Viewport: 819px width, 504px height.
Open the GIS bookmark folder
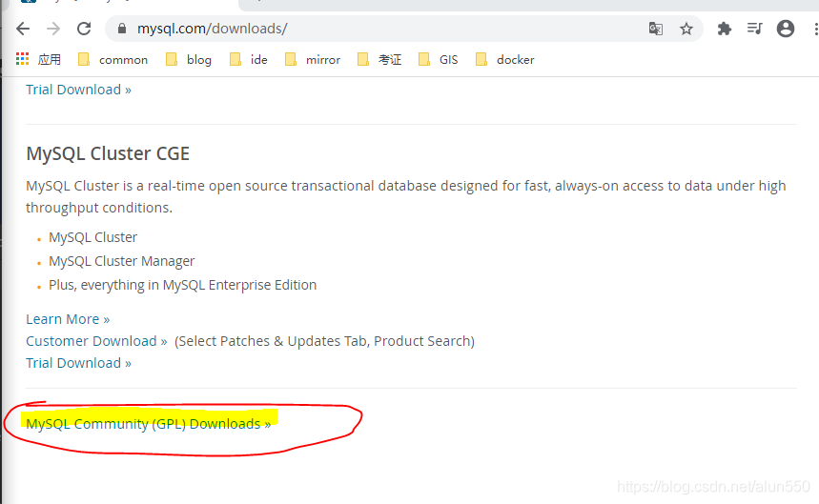(x=439, y=59)
